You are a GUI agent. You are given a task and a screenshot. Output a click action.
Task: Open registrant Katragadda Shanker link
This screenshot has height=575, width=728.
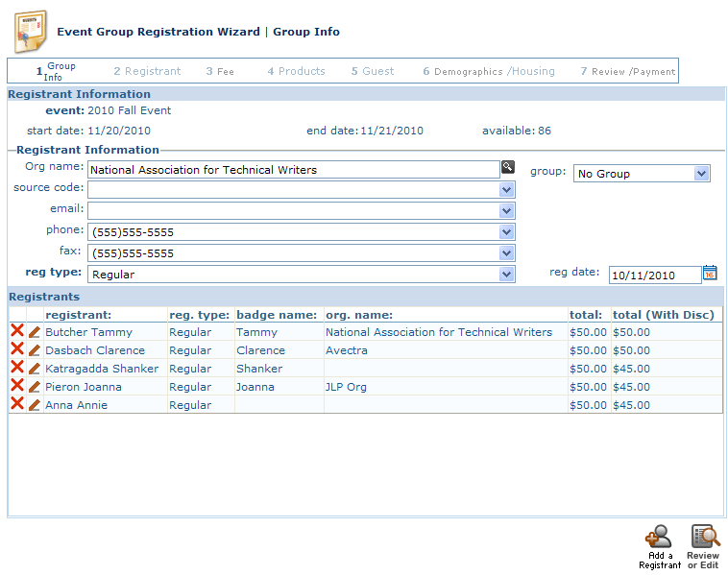102,369
